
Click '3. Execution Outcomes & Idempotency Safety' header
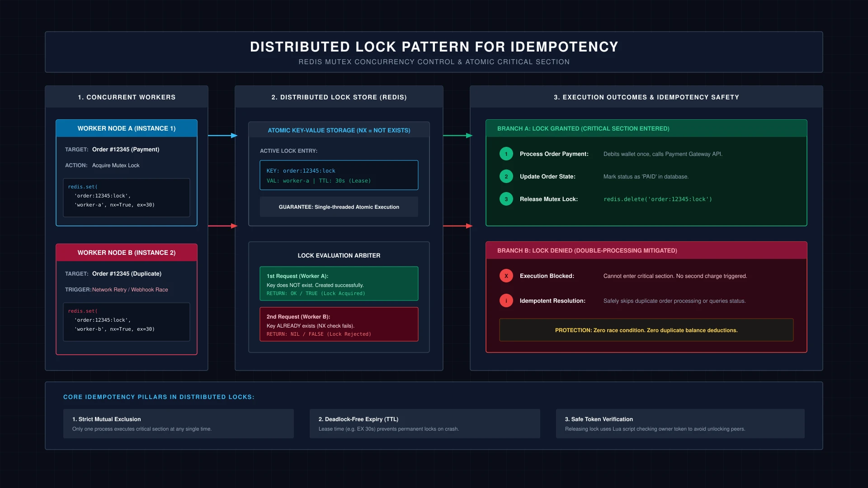click(646, 97)
